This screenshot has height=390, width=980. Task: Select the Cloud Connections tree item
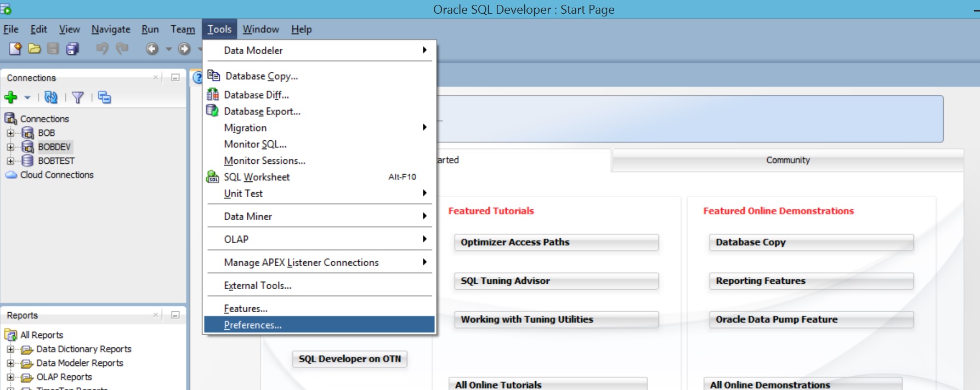point(57,175)
